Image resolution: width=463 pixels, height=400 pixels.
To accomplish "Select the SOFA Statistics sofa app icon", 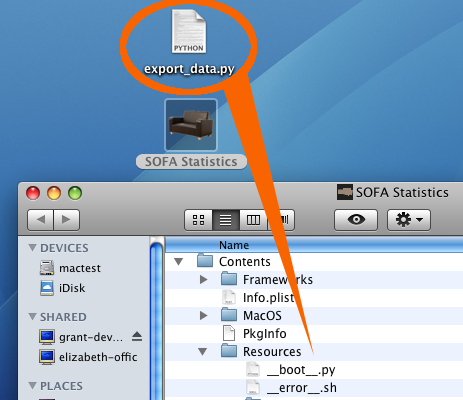I will (191, 125).
